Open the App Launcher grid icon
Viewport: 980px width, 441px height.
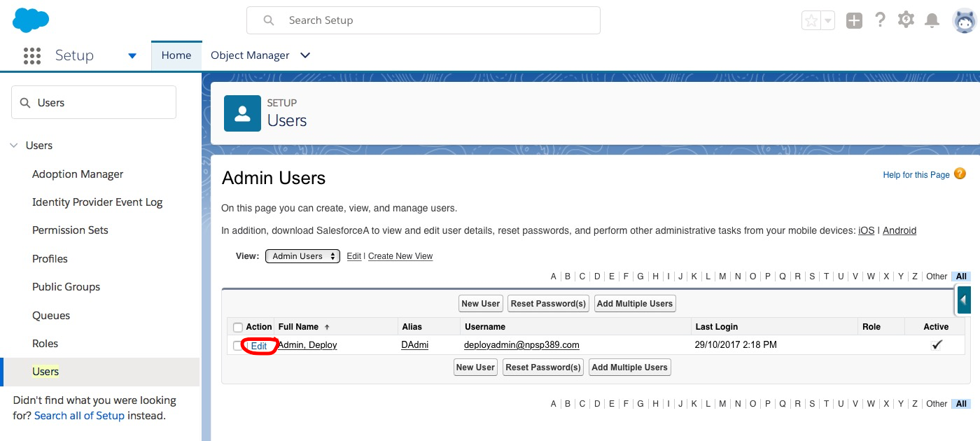31,55
